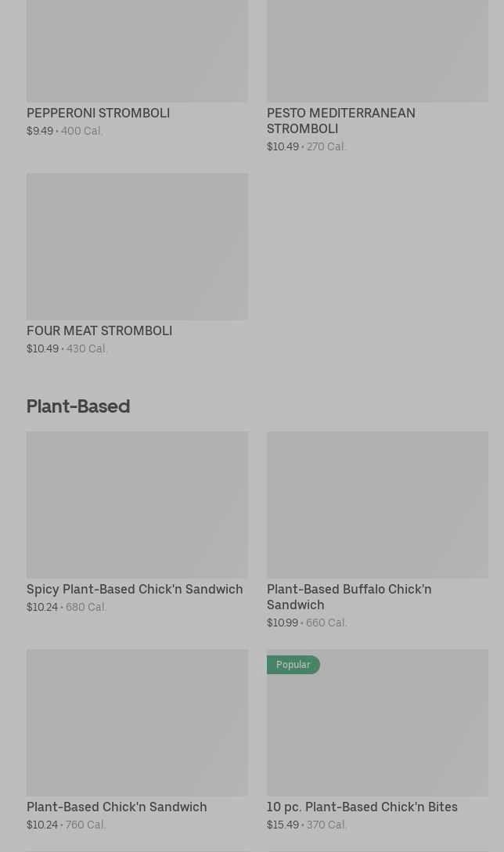
Task: Click the Spicy Plant-Based Chick'n Sandwich title
Action: (135, 589)
